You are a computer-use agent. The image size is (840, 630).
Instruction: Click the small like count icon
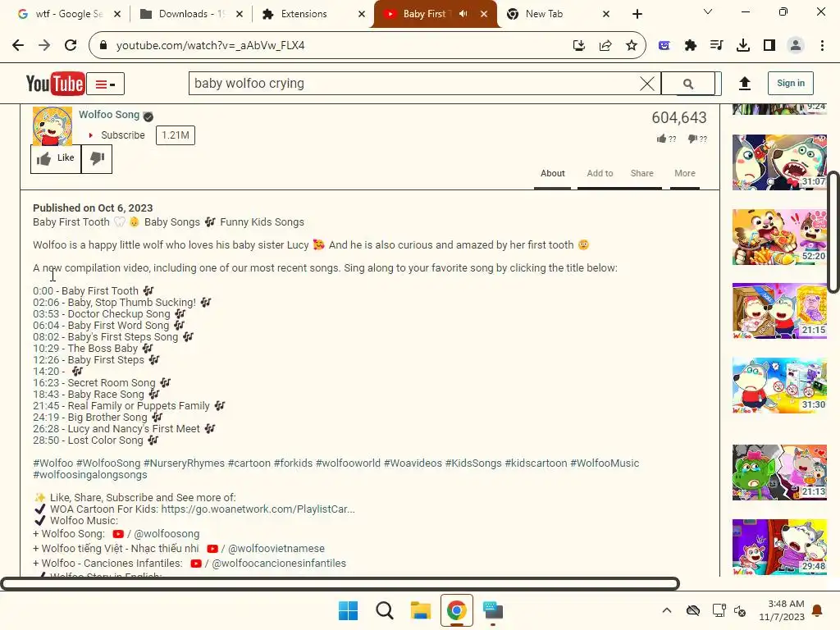pyautogui.click(x=662, y=139)
